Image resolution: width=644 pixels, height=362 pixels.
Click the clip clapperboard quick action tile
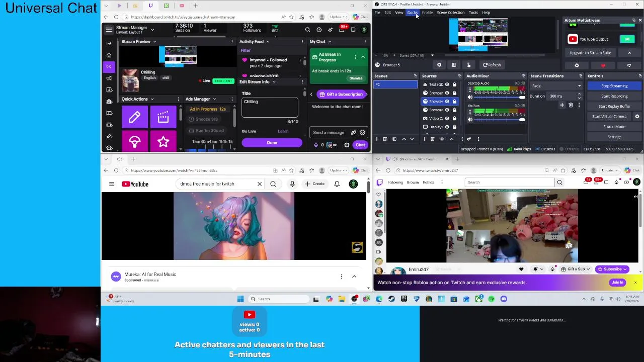click(x=163, y=117)
